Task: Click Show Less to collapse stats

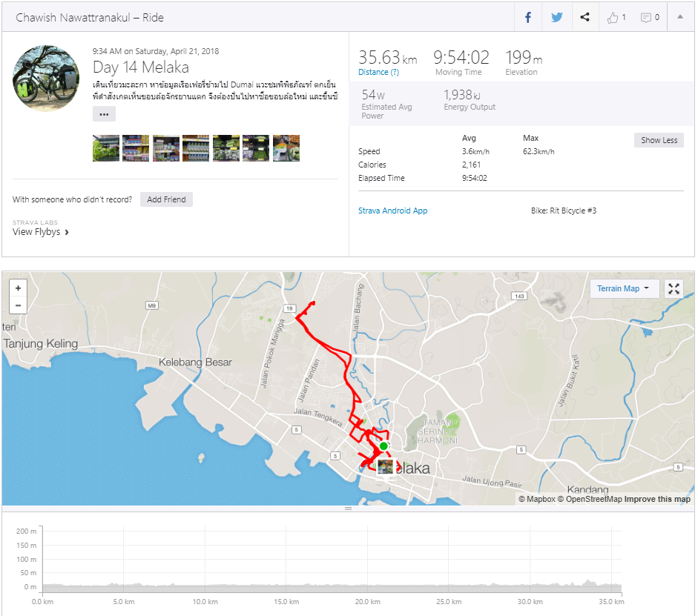Action: [659, 140]
